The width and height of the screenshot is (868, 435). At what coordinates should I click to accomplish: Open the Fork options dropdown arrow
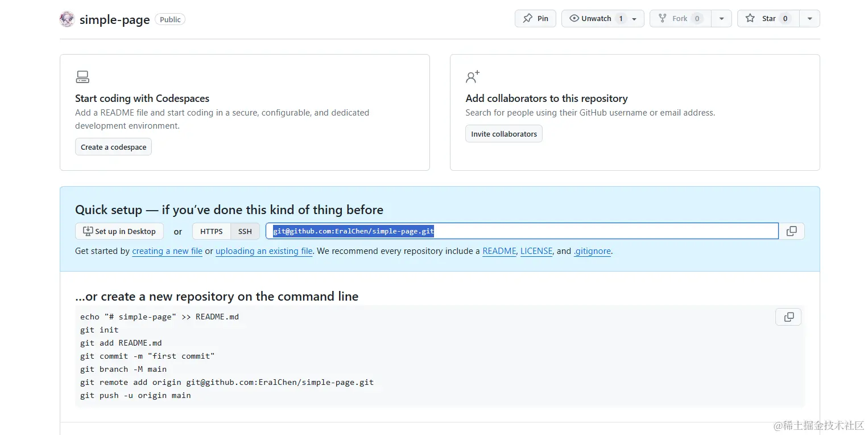721,18
